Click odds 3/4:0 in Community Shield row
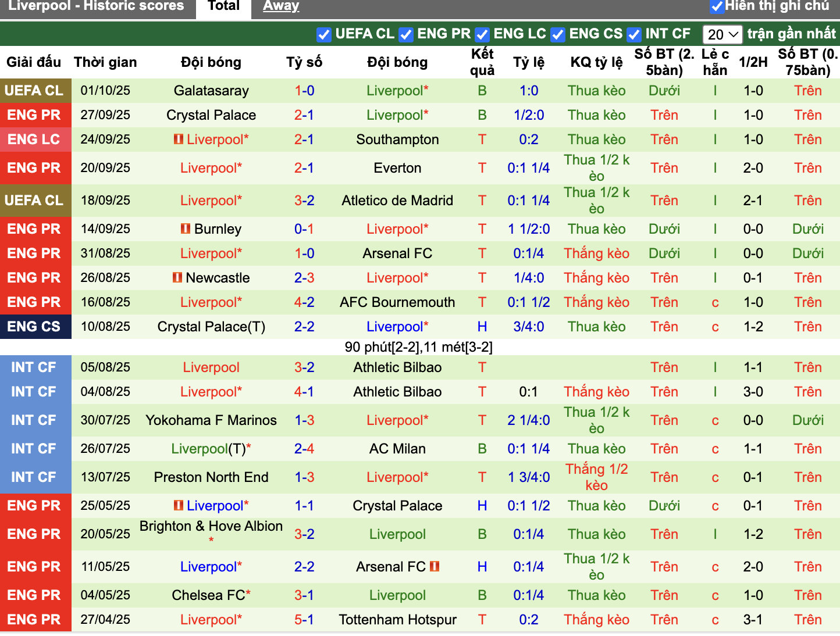 (x=529, y=327)
